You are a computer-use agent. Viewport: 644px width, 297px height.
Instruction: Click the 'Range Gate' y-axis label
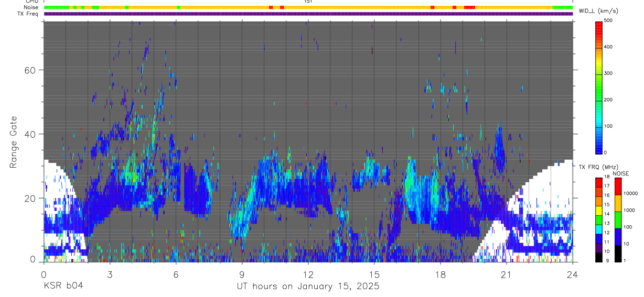14,142
